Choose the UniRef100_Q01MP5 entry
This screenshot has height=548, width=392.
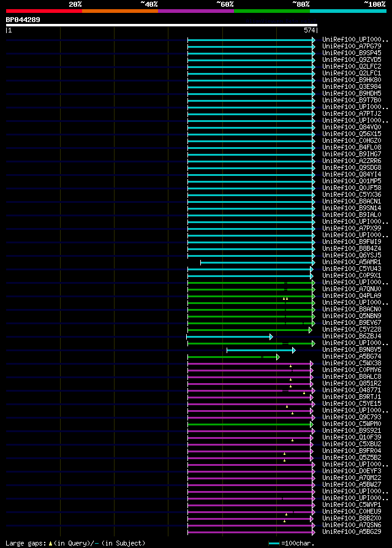click(352, 181)
